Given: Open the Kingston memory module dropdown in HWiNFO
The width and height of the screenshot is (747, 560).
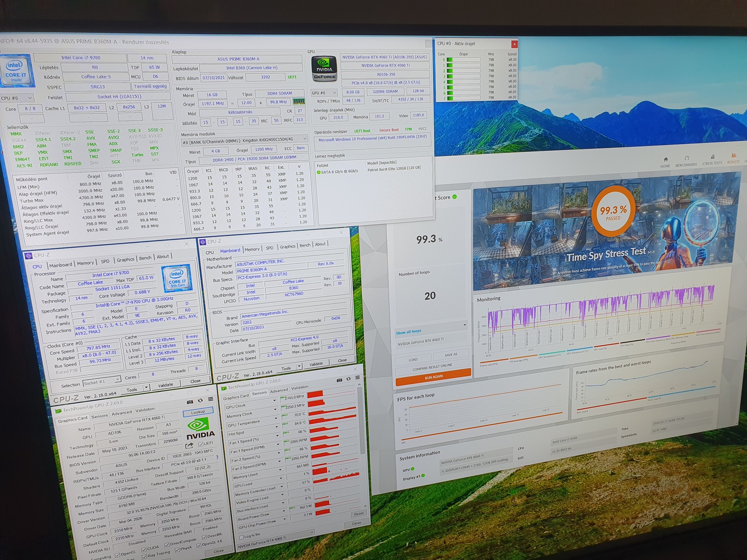Looking at the screenshot, I should pos(244,140).
